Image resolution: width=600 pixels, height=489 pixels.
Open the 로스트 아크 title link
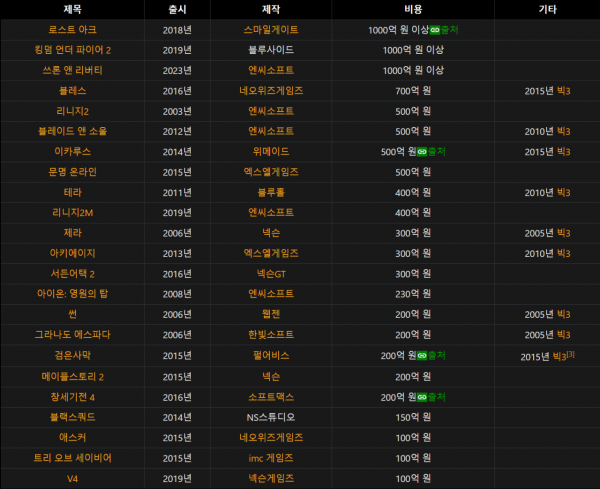[x=72, y=30]
